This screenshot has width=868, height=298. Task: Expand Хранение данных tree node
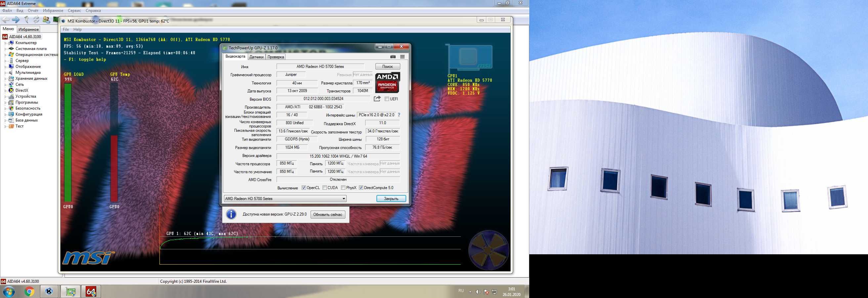coord(5,79)
